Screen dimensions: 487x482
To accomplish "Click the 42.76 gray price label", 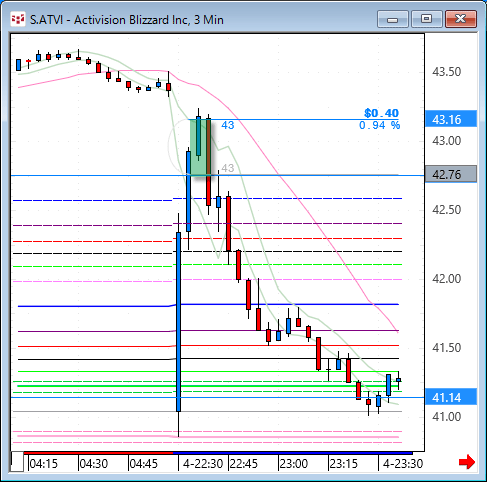I will point(451,174).
